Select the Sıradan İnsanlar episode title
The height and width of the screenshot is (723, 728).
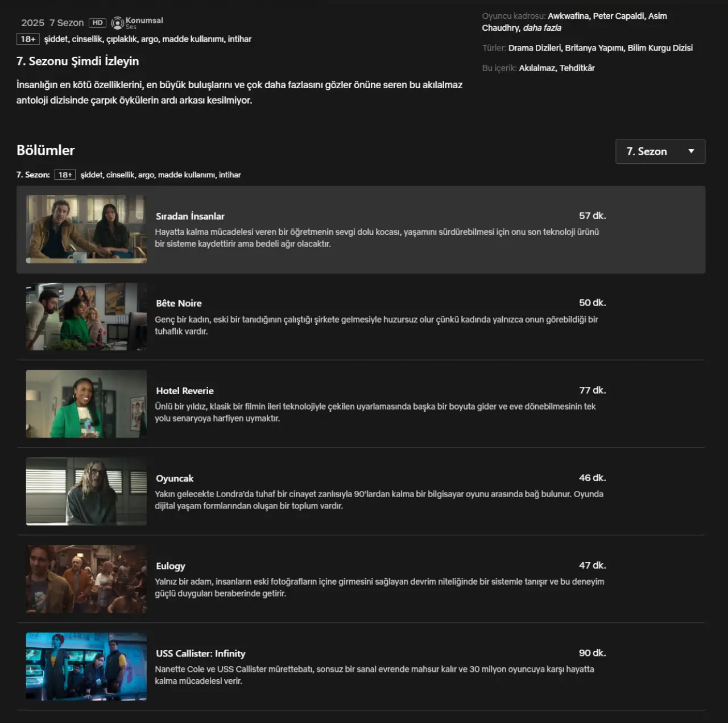pos(190,216)
